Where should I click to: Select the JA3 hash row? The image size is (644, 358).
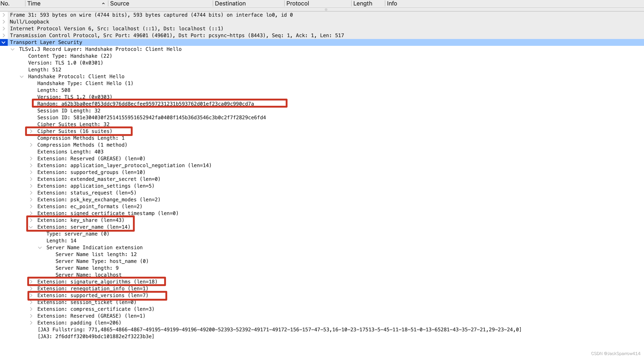coord(96,337)
